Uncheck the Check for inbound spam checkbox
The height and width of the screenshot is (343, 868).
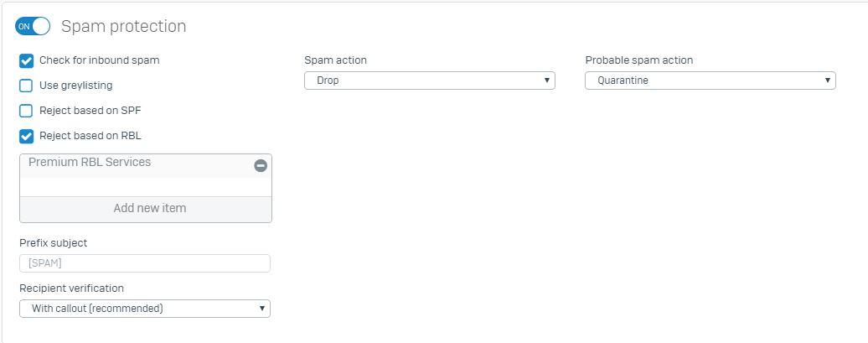click(x=26, y=60)
